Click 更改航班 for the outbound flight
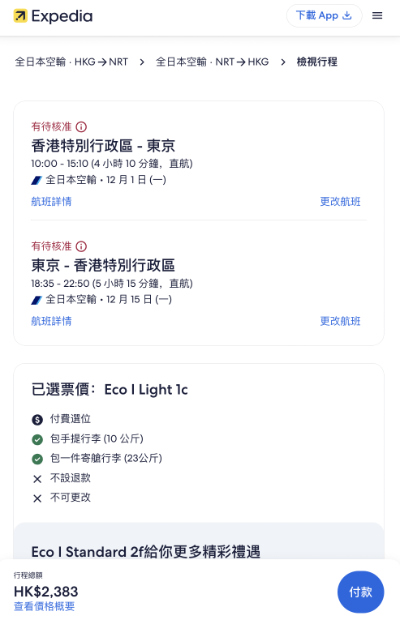 point(340,202)
